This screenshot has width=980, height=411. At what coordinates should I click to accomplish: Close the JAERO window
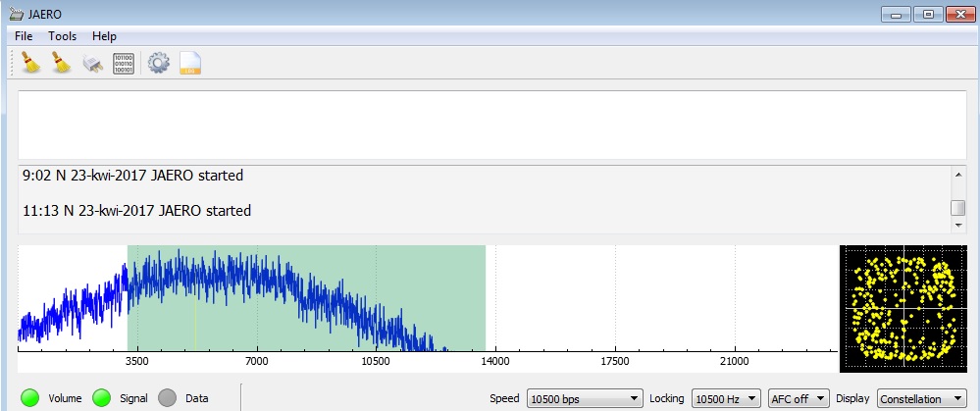tap(960, 14)
